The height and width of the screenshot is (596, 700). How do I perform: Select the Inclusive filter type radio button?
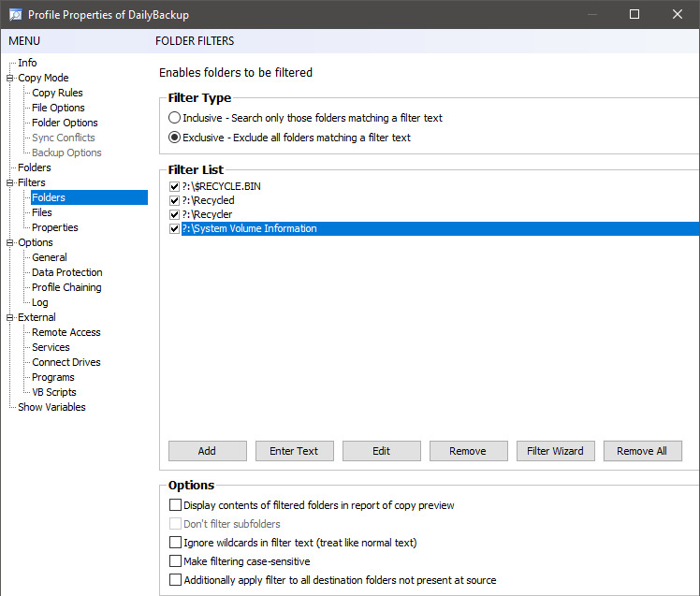click(175, 118)
